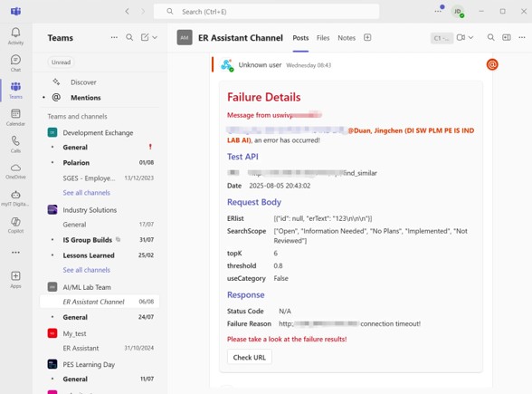Expand the video meeting options dropdown arrow
The height and width of the screenshot is (394, 532).
pyautogui.click(x=470, y=37)
